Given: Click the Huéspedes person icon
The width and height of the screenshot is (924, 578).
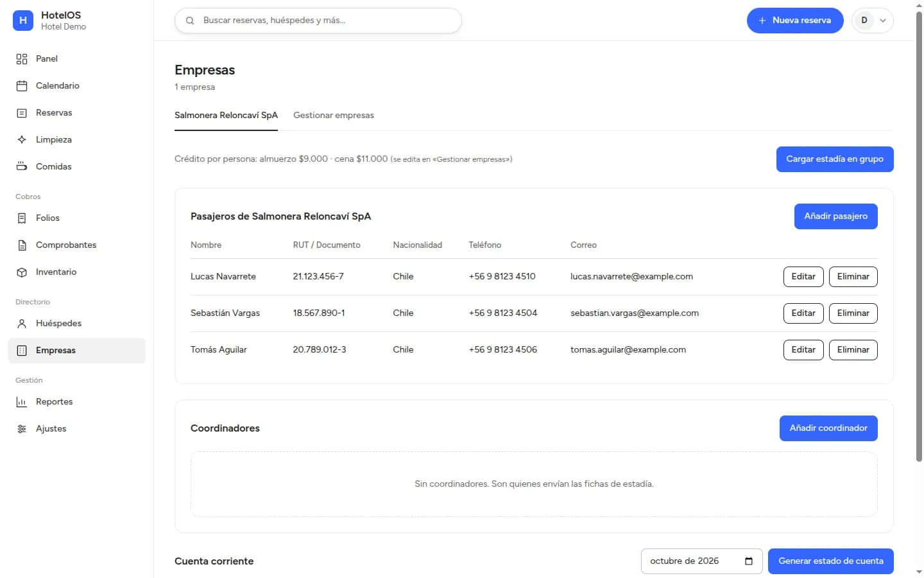Looking at the screenshot, I should 22,324.
